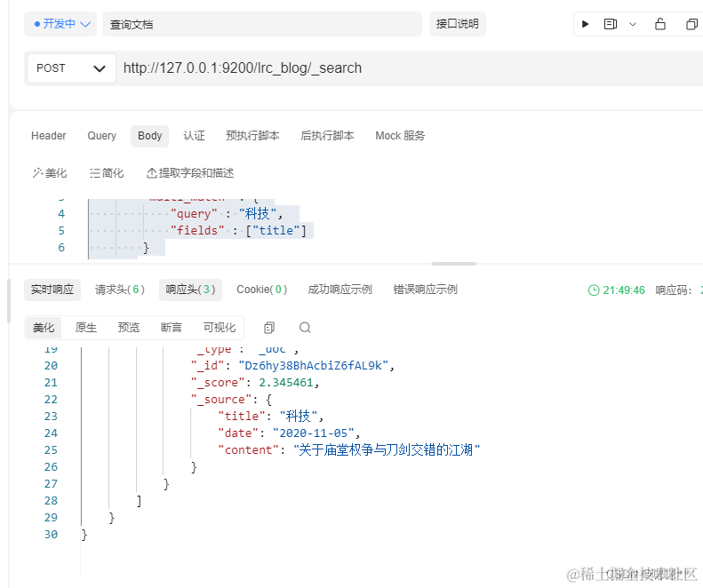Select the 实时响应 tab
The width and height of the screenshot is (703, 588).
point(52,290)
